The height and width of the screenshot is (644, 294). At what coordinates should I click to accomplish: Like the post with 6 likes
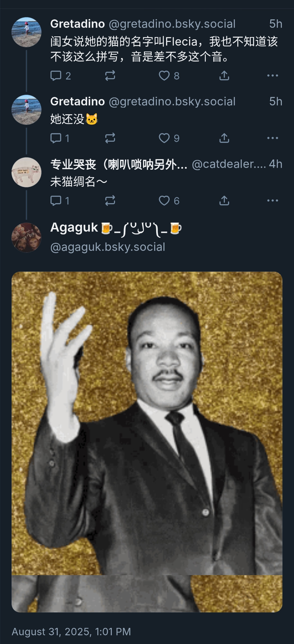click(169, 201)
